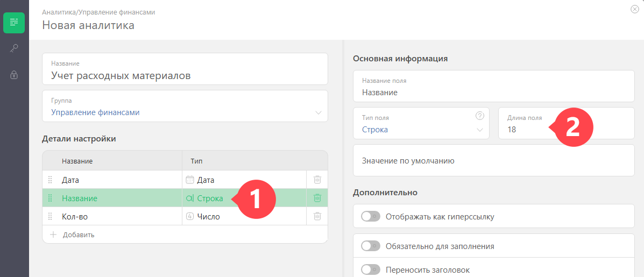Screen dimensions: 644x277
Task: Click Управление финансами group value
Action: [95, 112]
